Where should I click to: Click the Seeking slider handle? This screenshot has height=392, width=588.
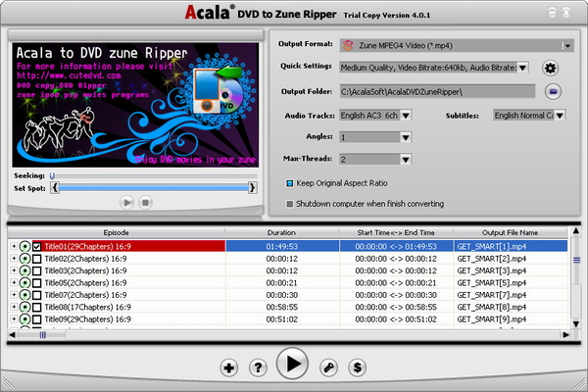[x=52, y=175]
